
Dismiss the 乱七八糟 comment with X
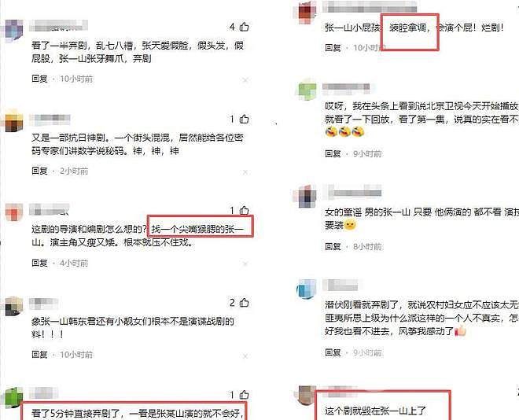tap(245, 80)
